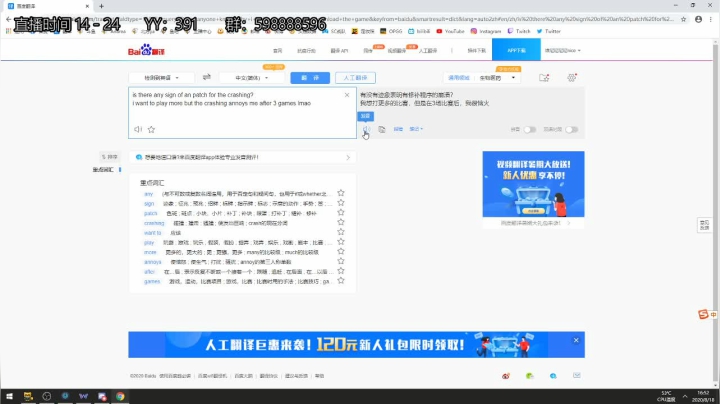Open target language dropdown 中文(简体)
720x404 pixels.
coord(252,78)
